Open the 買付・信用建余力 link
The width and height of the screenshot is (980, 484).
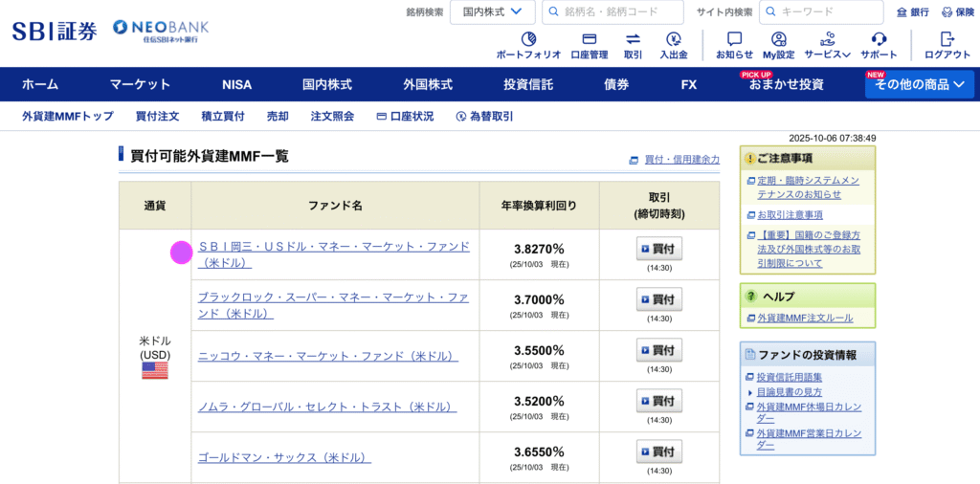[x=681, y=160]
